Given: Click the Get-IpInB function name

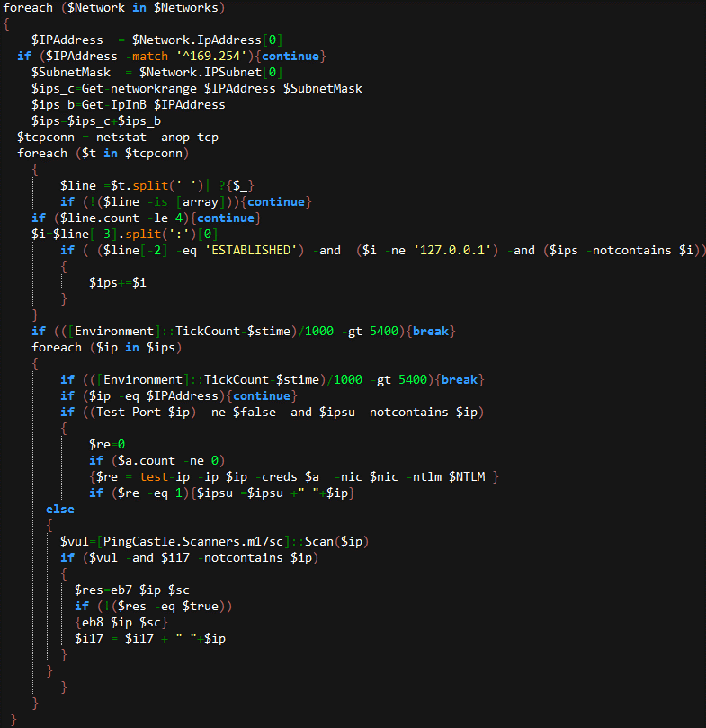Looking at the screenshot, I should point(114,105).
